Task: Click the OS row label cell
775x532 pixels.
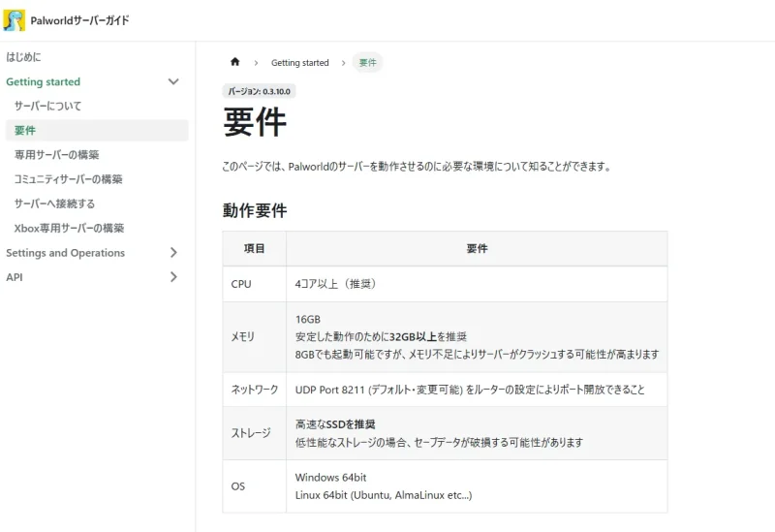Action: click(255, 486)
